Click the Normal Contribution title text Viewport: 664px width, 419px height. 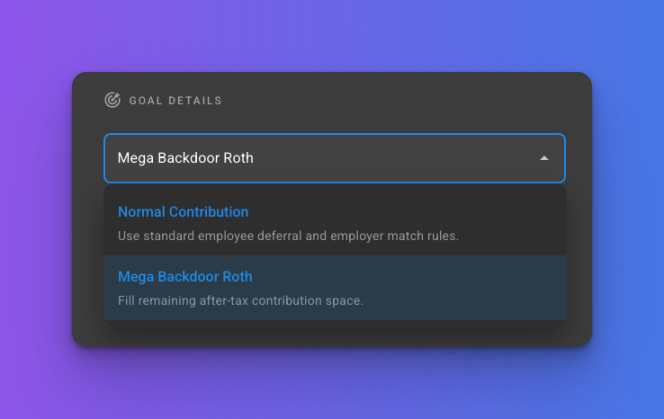tap(183, 212)
